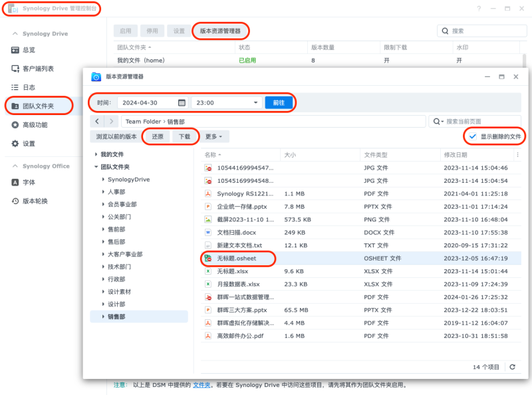Expand the 会员事业部 tree folder
Viewport: 532px width, 395px height.
tap(103, 204)
